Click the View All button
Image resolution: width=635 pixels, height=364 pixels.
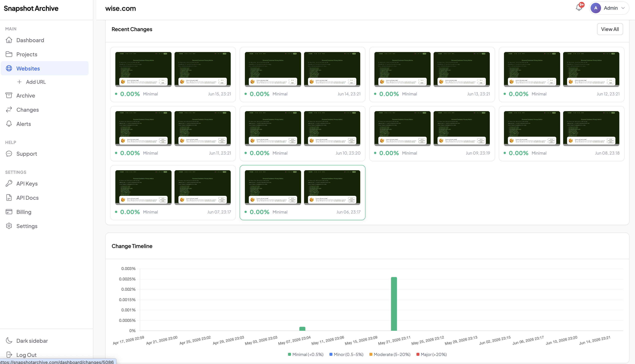pyautogui.click(x=610, y=29)
